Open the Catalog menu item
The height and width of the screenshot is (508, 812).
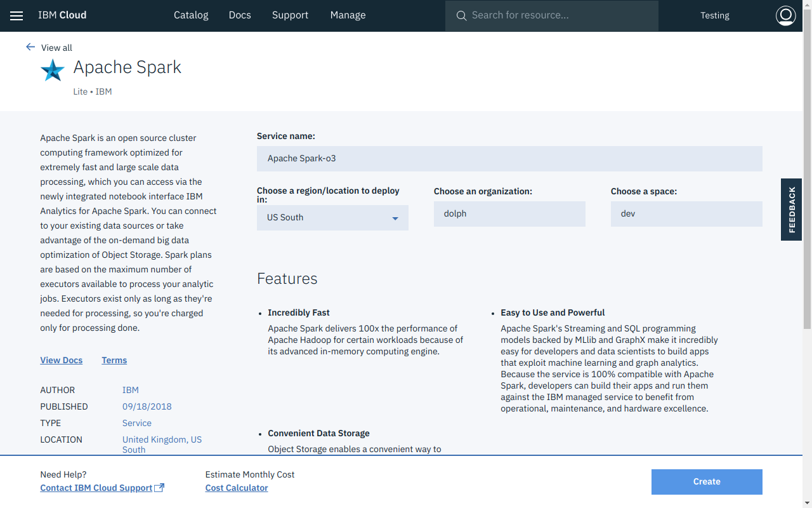click(191, 15)
